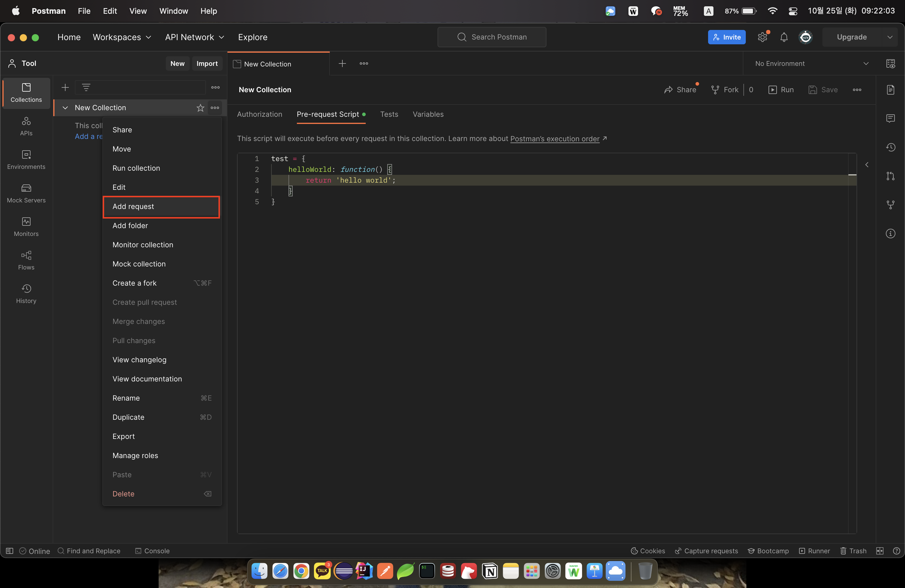Expand the Workspaces dropdown menu
The width and height of the screenshot is (905, 588).
122,37
